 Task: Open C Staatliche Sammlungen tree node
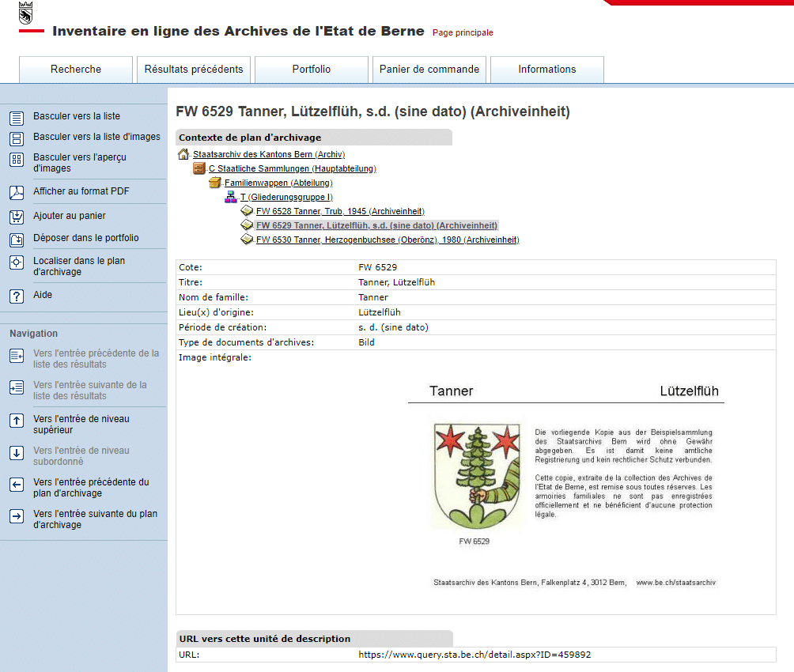[292, 168]
